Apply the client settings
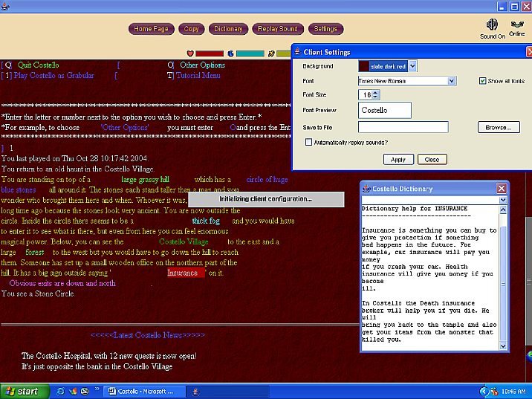Image resolution: width=532 pixels, height=399 pixels. point(398,160)
